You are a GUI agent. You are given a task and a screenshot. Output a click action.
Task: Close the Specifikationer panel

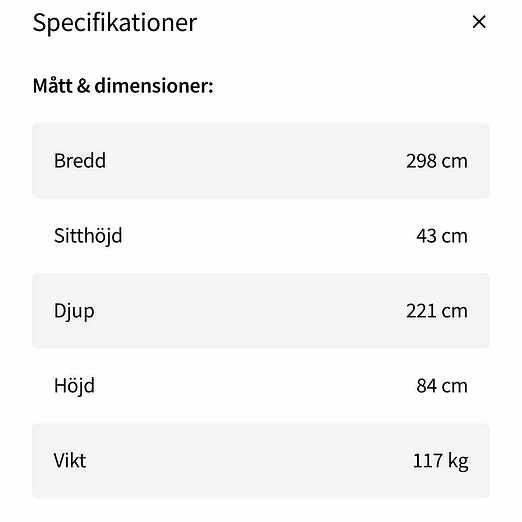(479, 22)
